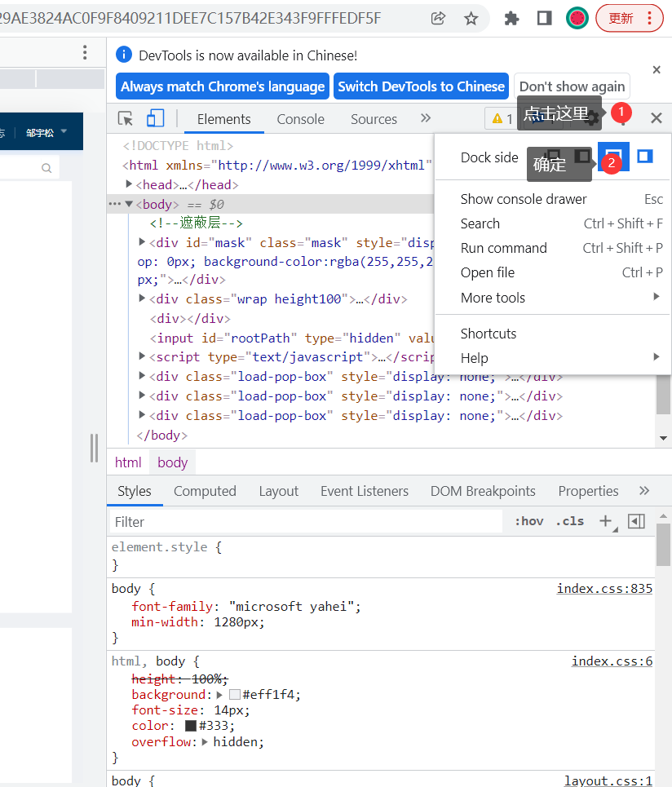Toggle the computed styles sidebar icon
The height and width of the screenshot is (787, 672).
637,521
